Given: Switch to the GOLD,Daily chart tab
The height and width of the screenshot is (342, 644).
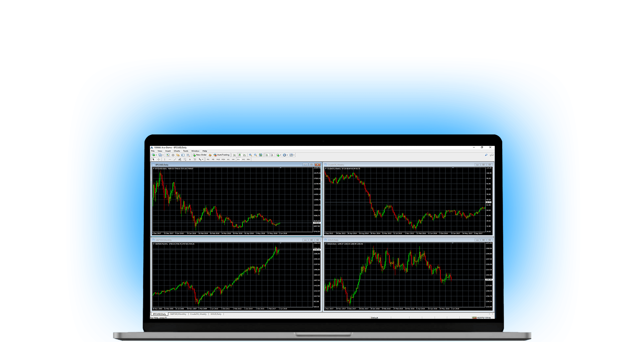Looking at the screenshot, I should point(216,314).
